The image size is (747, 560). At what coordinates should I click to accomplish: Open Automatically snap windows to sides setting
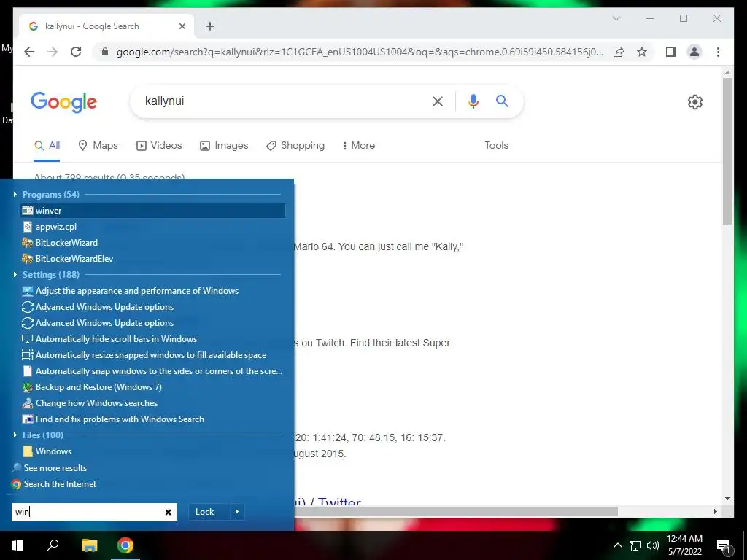[x=153, y=371]
